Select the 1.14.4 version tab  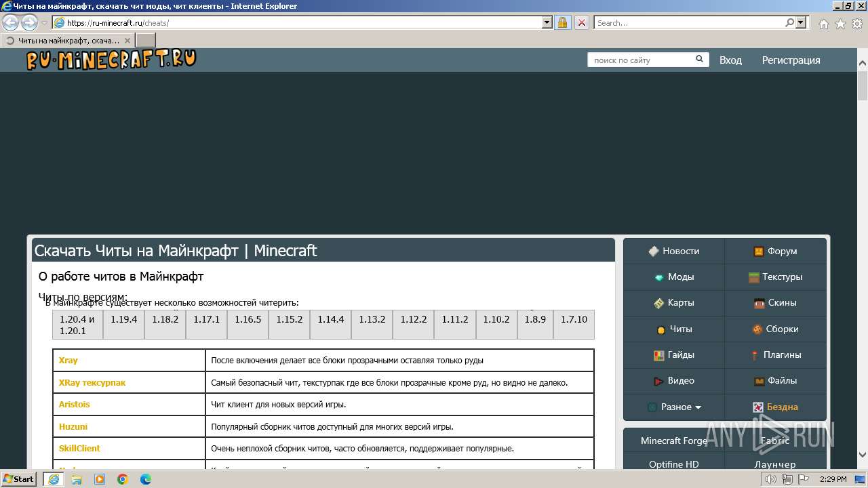click(x=331, y=325)
